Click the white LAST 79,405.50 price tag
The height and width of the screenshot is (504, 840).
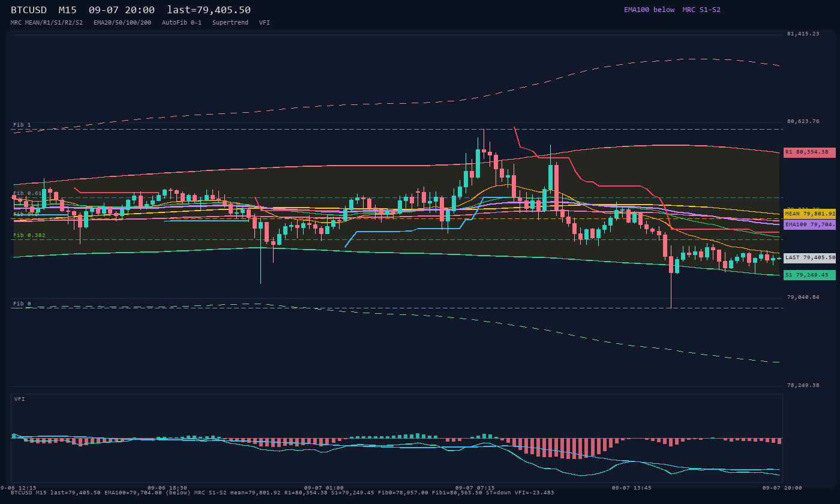coord(809,258)
